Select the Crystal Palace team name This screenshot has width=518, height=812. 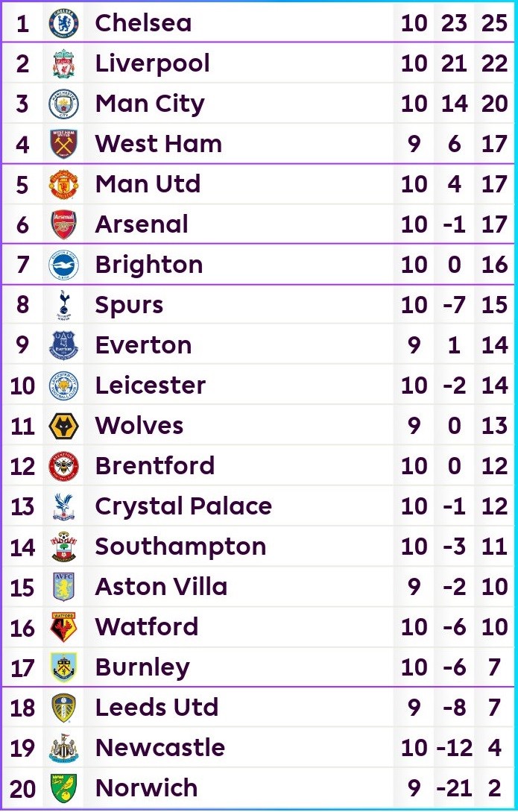(x=183, y=506)
